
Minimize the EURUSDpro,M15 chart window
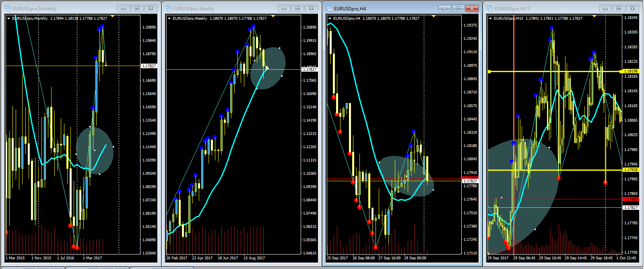605,8
